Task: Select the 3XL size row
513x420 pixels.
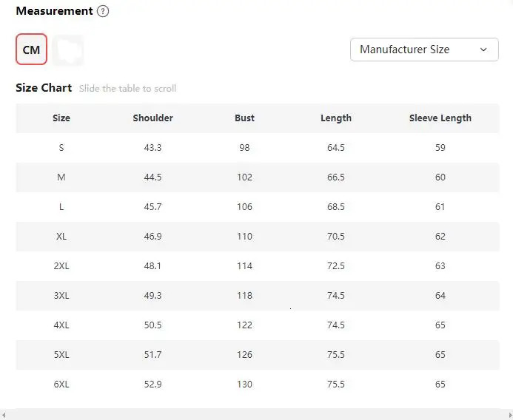Action: point(258,296)
